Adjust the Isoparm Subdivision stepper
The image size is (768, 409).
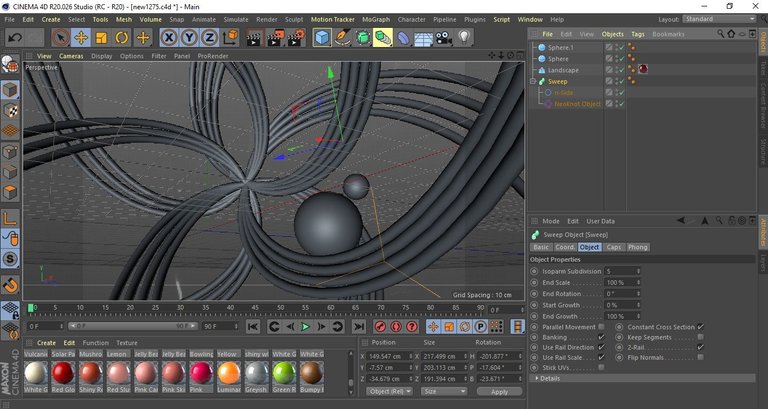[638, 271]
